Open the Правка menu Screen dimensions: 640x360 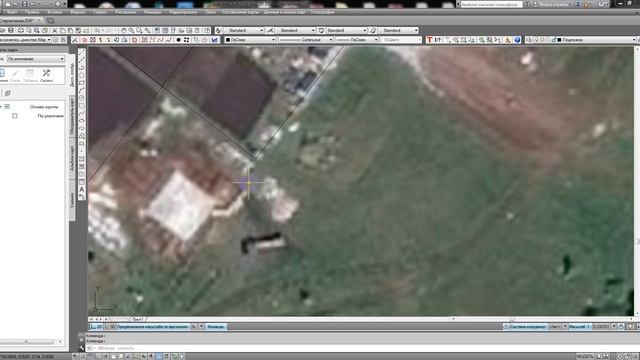32,12
